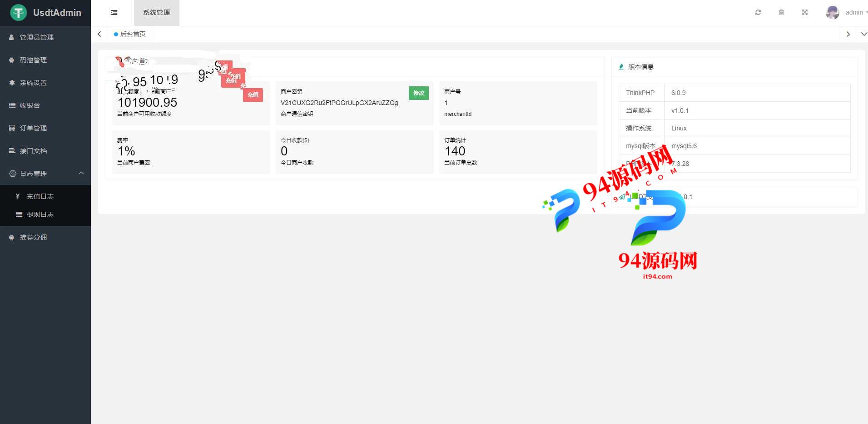Open 码池管理 in the sidebar
The height and width of the screenshot is (424, 868).
click(x=45, y=60)
